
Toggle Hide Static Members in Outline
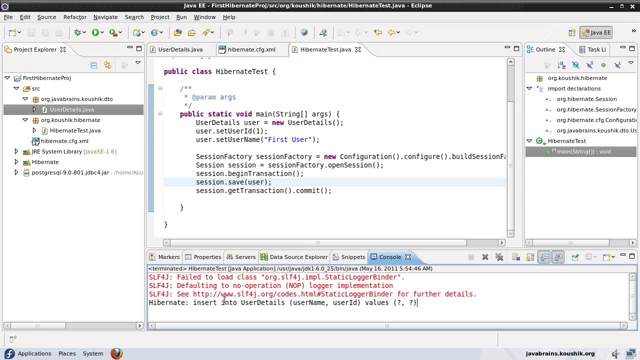[590, 65]
